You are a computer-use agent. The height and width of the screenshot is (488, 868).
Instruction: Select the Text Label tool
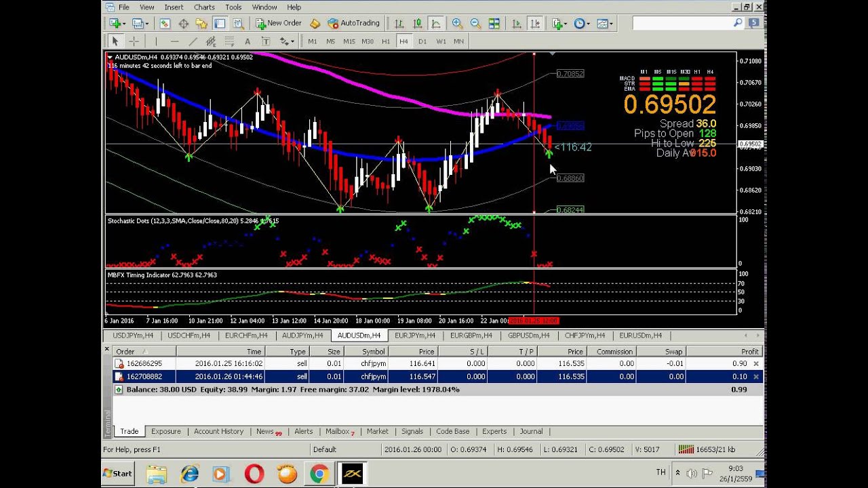266,41
